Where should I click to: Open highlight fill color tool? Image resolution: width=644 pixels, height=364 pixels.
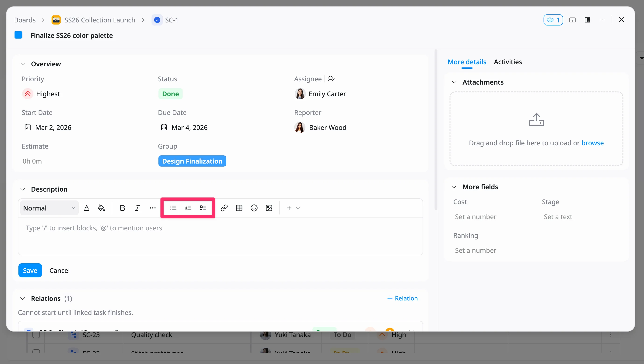[101, 208]
